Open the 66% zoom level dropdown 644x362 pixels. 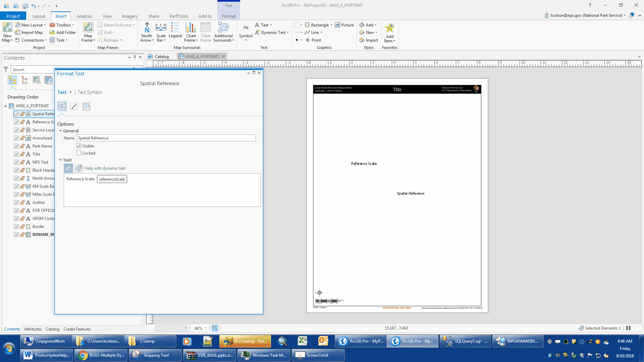point(206,328)
